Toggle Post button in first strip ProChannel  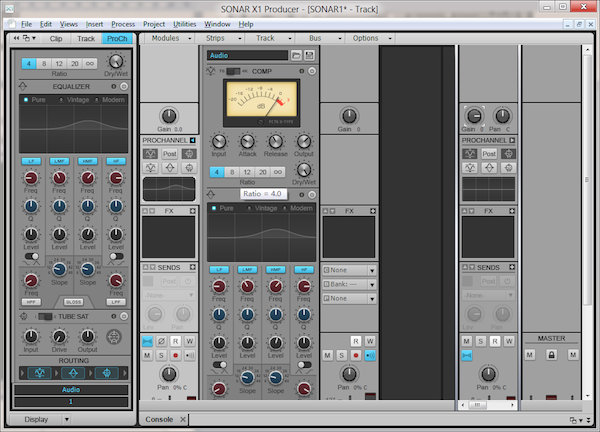pyautogui.click(x=170, y=154)
